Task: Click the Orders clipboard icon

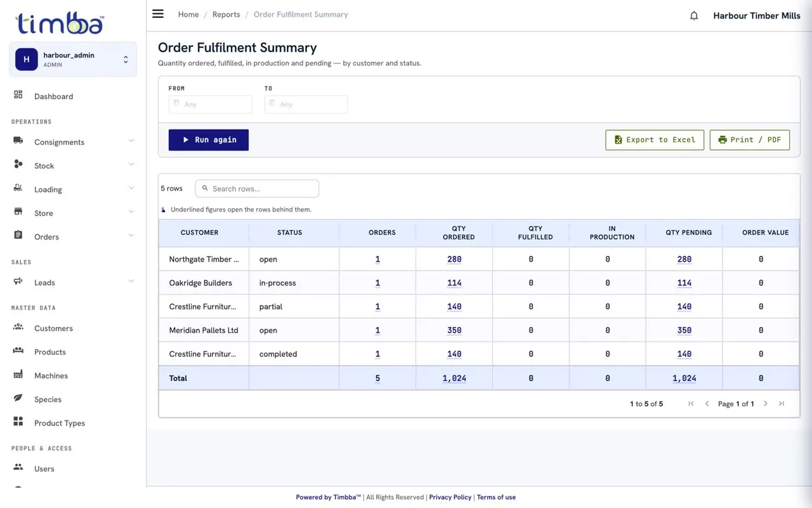Action: pos(18,236)
